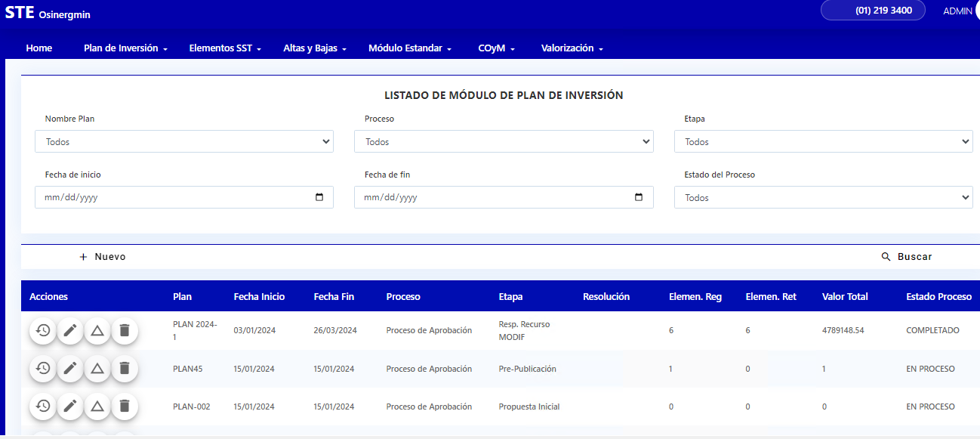Expand the Módulo Estandar menu
The image size is (980, 439).
click(x=410, y=48)
